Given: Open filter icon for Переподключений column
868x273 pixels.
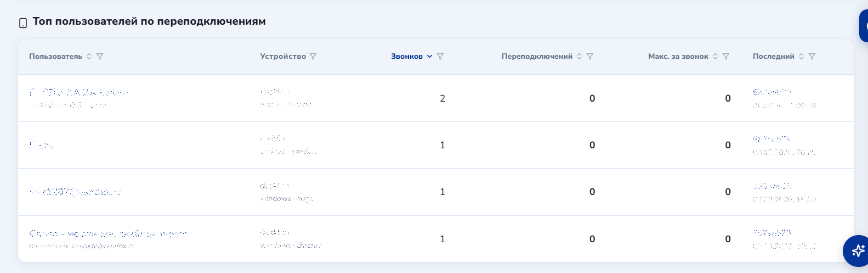Looking at the screenshot, I should tap(590, 57).
